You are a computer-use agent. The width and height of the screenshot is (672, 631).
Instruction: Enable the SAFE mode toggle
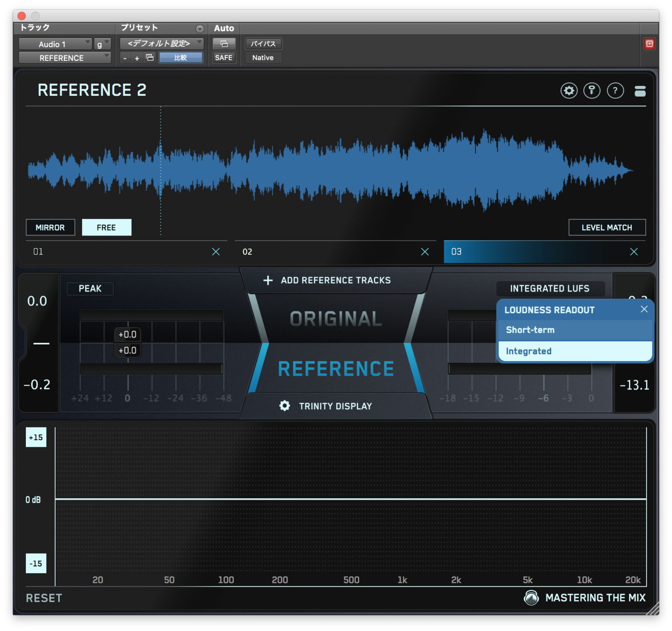(x=224, y=57)
